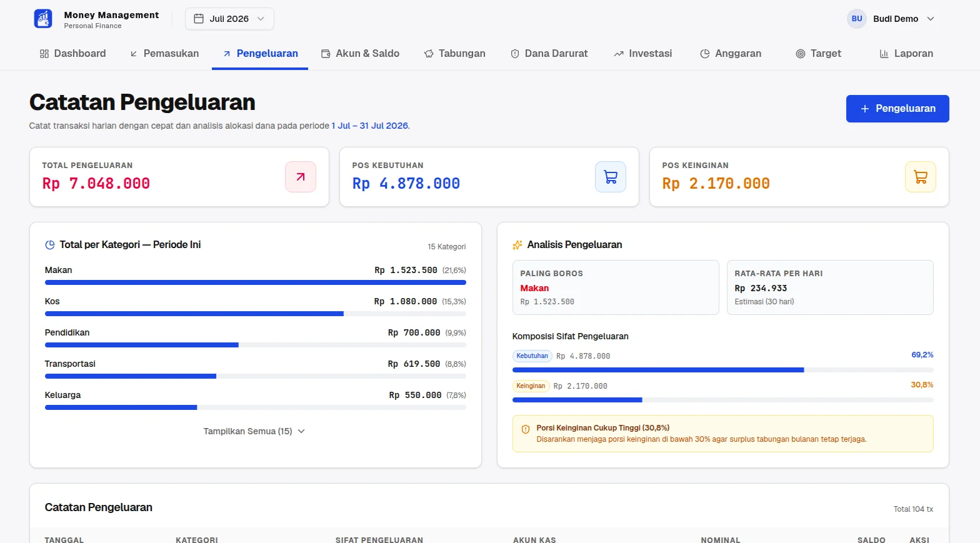The width and height of the screenshot is (980, 543).
Task: Click the blue cart icon in Pos Kebutuhan card
Action: pyautogui.click(x=611, y=177)
